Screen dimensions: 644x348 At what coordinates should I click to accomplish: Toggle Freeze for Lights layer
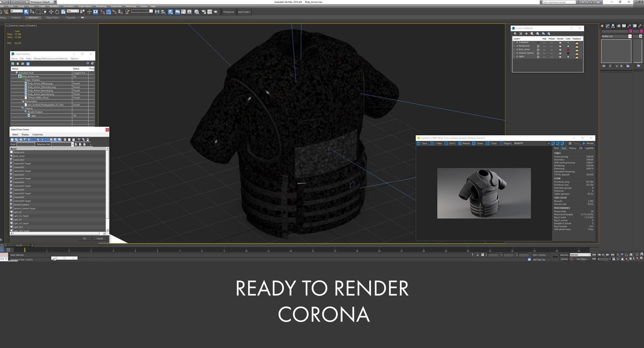(x=551, y=57)
